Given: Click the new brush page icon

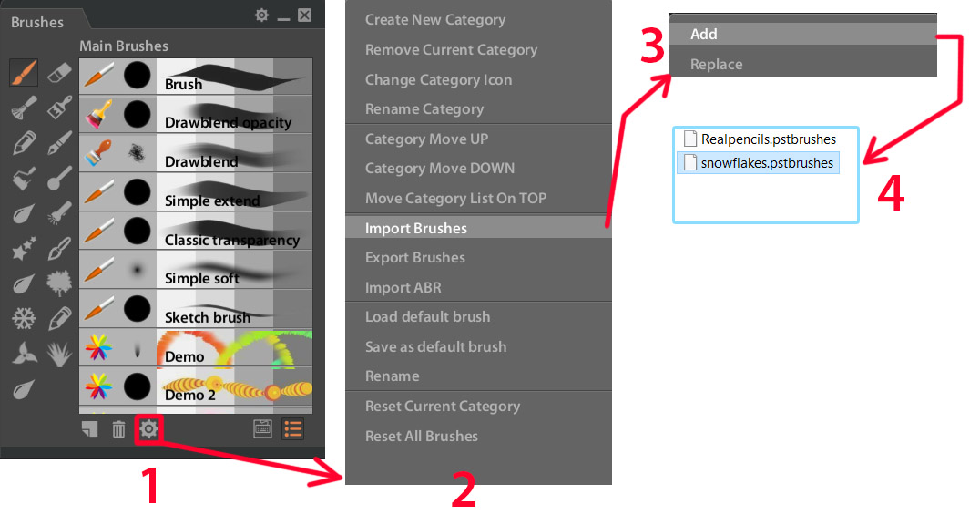Looking at the screenshot, I should 89,429.
